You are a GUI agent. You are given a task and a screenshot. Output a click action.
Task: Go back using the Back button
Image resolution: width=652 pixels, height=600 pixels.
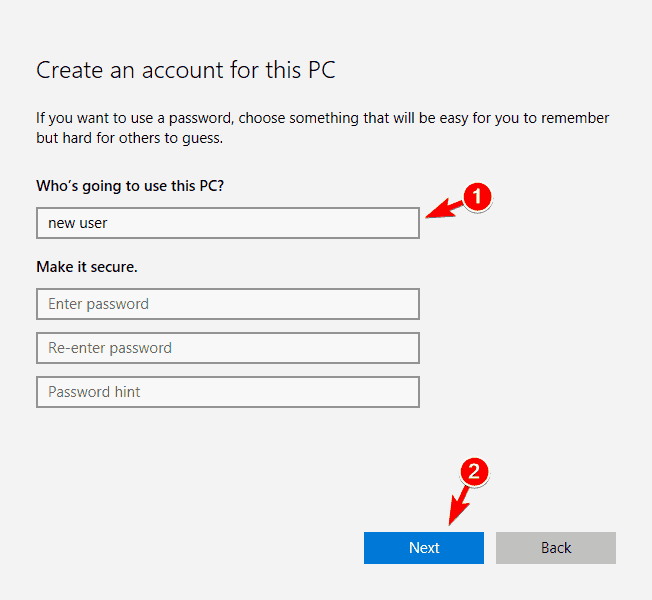pos(556,548)
